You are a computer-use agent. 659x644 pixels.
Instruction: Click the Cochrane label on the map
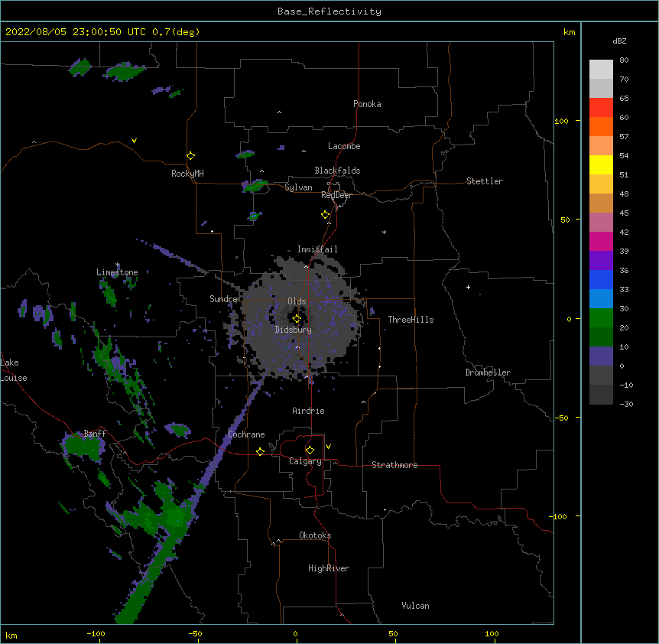[246, 434]
